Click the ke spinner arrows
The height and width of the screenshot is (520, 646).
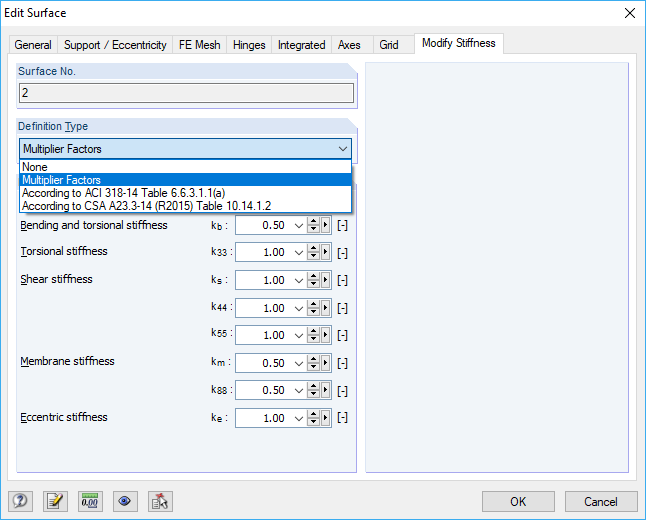click(x=314, y=418)
